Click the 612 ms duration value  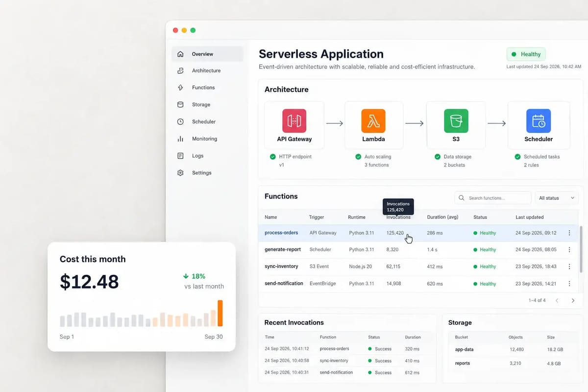[x=412, y=372]
